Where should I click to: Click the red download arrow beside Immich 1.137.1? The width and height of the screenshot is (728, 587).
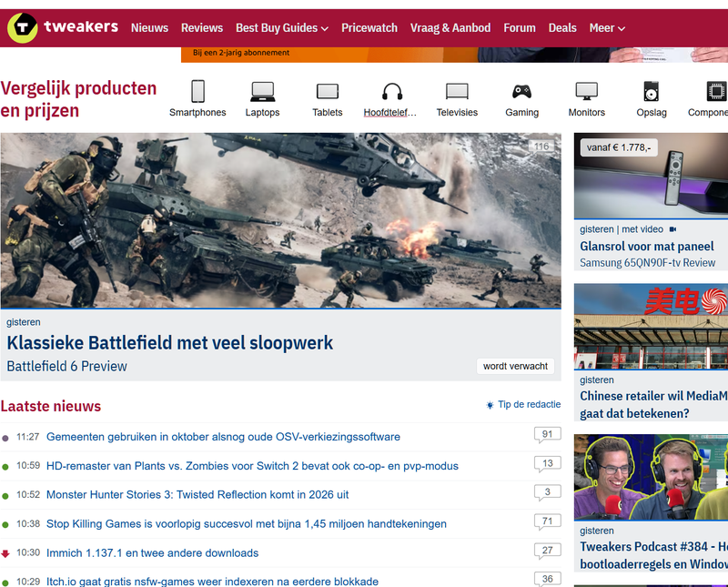(x=5, y=553)
